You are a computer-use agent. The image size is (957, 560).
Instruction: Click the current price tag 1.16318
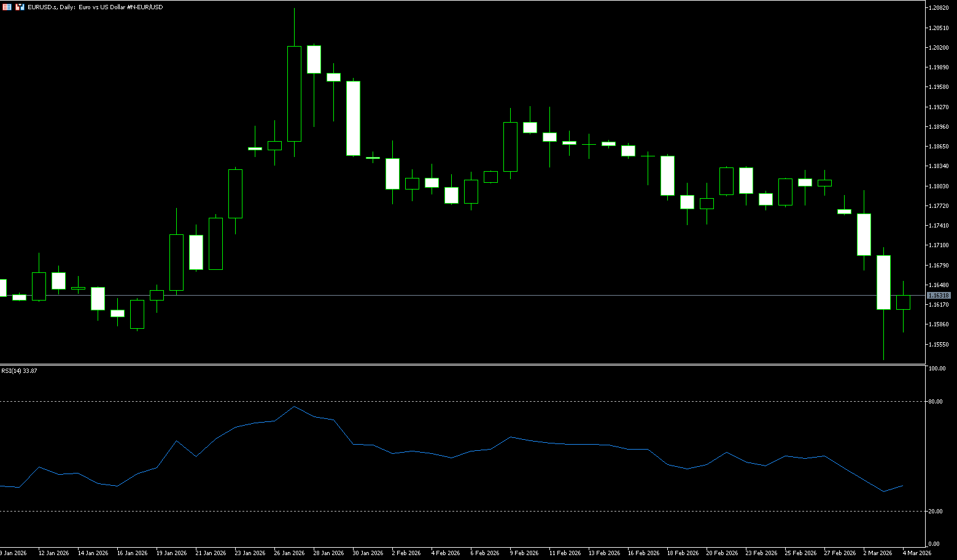(x=939, y=296)
